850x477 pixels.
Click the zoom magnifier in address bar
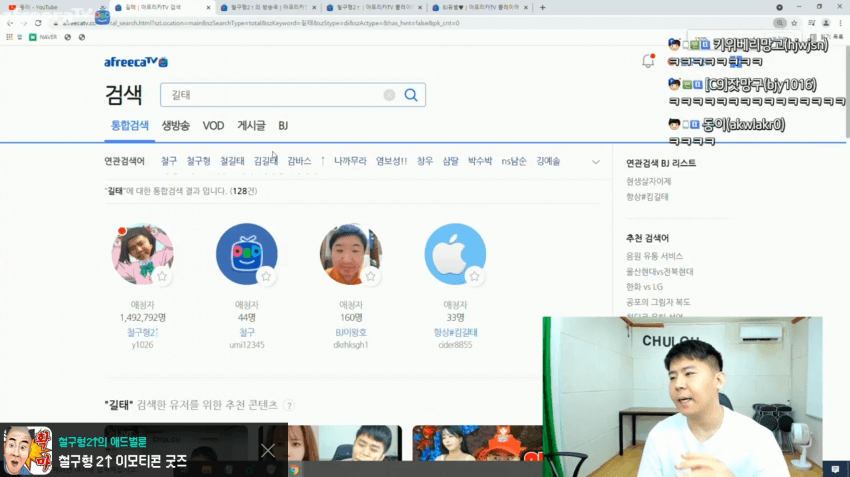click(x=780, y=23)
